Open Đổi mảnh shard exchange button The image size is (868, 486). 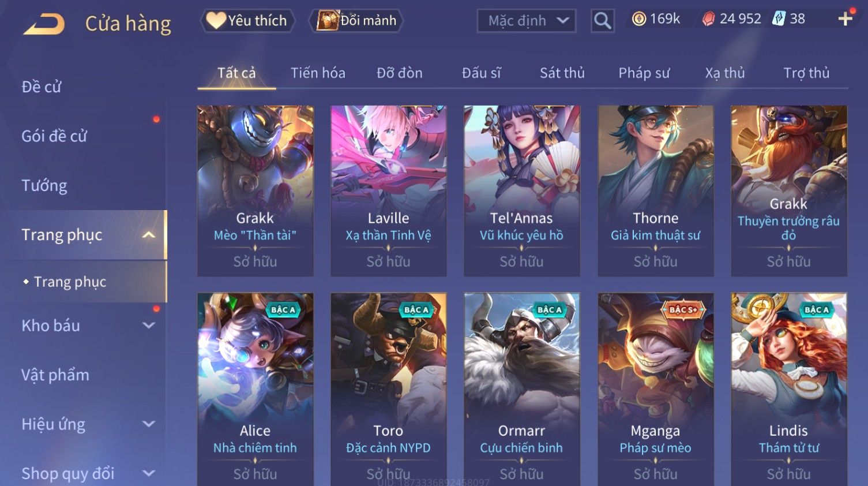(x=356, y=21)
